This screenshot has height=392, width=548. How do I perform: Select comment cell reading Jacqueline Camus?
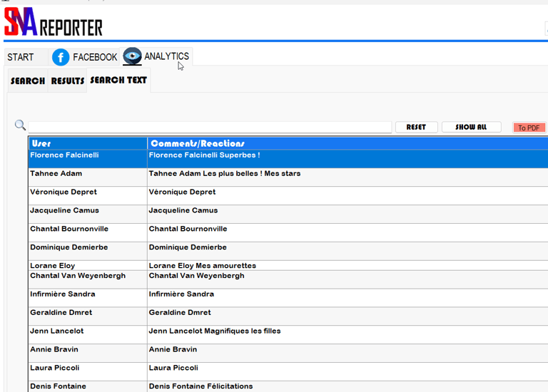pos(347,215)
